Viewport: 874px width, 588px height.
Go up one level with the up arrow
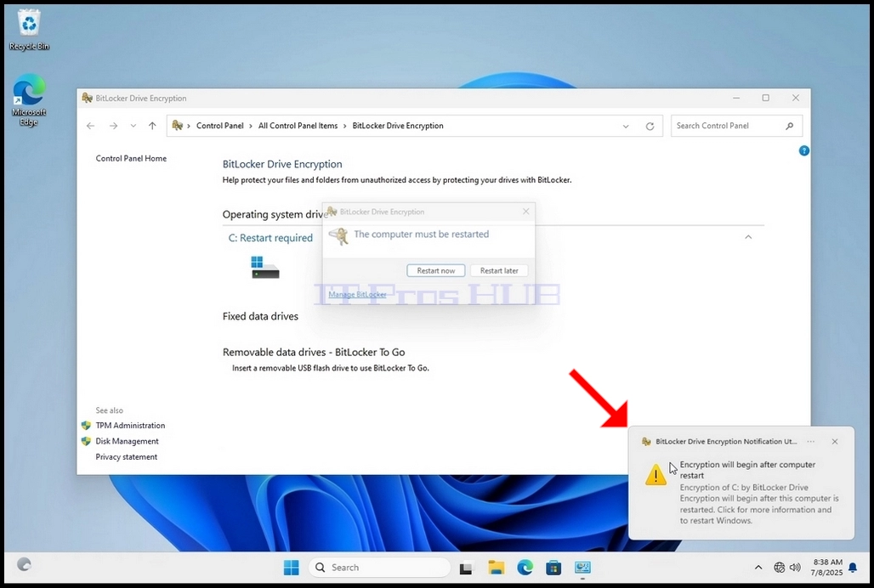click(x=152, y=126)
